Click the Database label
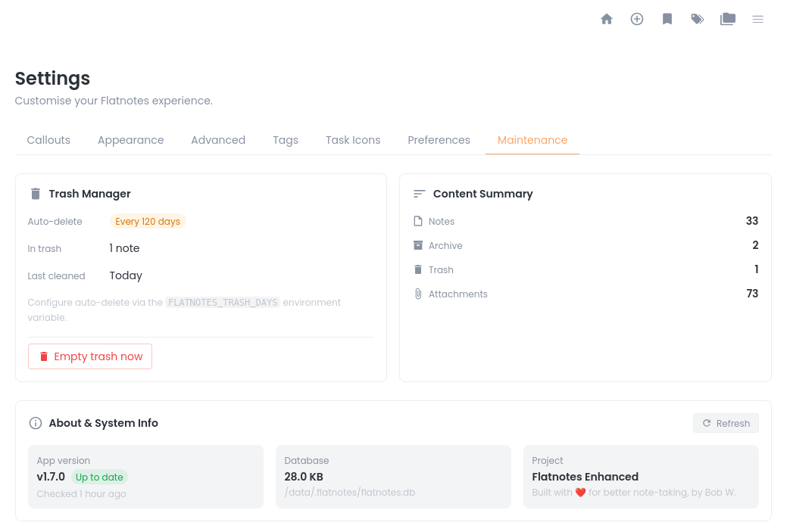Image resolution: width=787 pixels, height=532 pixels. pos(307,461)
